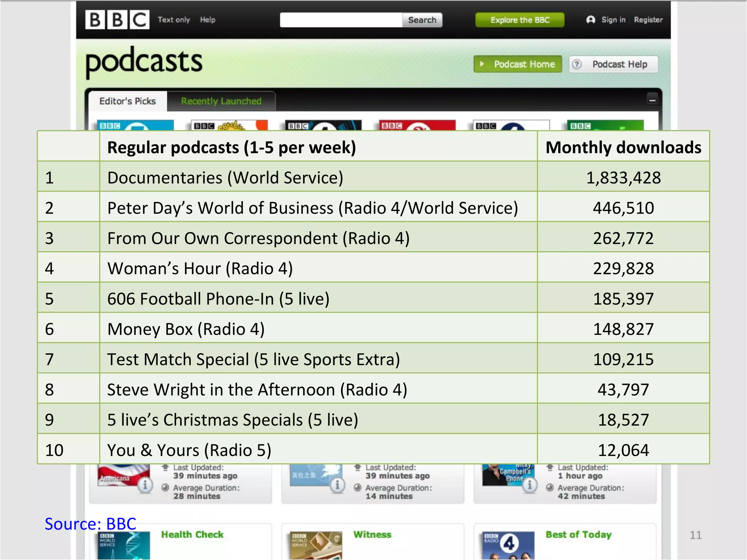Open the Health Check podcast link
This screenshot has height=560, width=747.
[192, 534]
